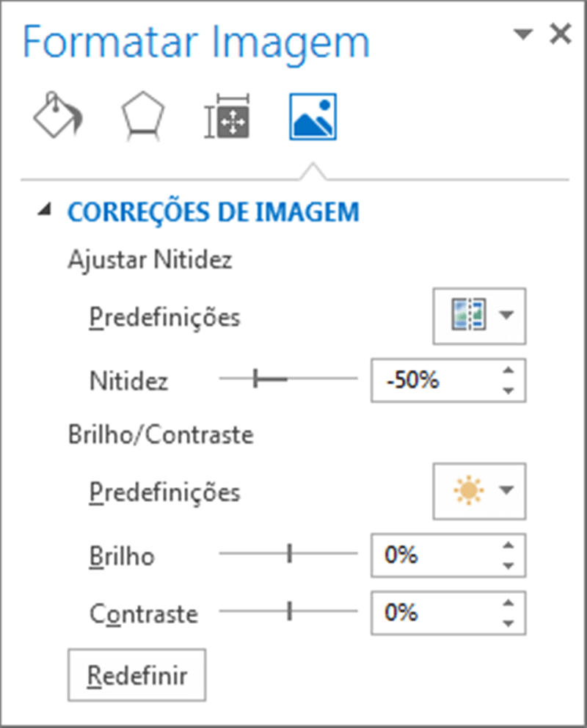Increase Brilho with the up arrow
Image resolution: width=587 pixels, height=728 pixels.
pyautogui.click(x=507, y=546)
